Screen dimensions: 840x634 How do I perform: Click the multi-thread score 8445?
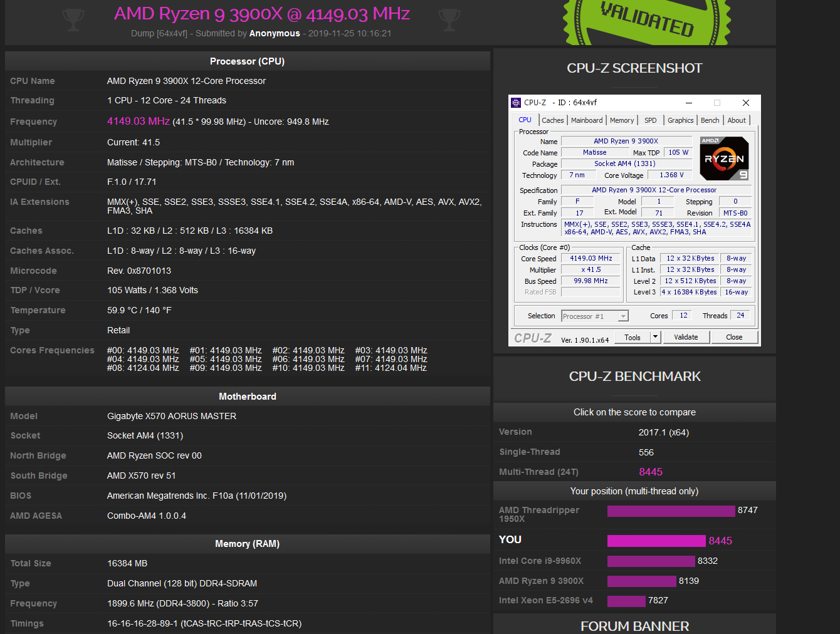coord(651,472)
